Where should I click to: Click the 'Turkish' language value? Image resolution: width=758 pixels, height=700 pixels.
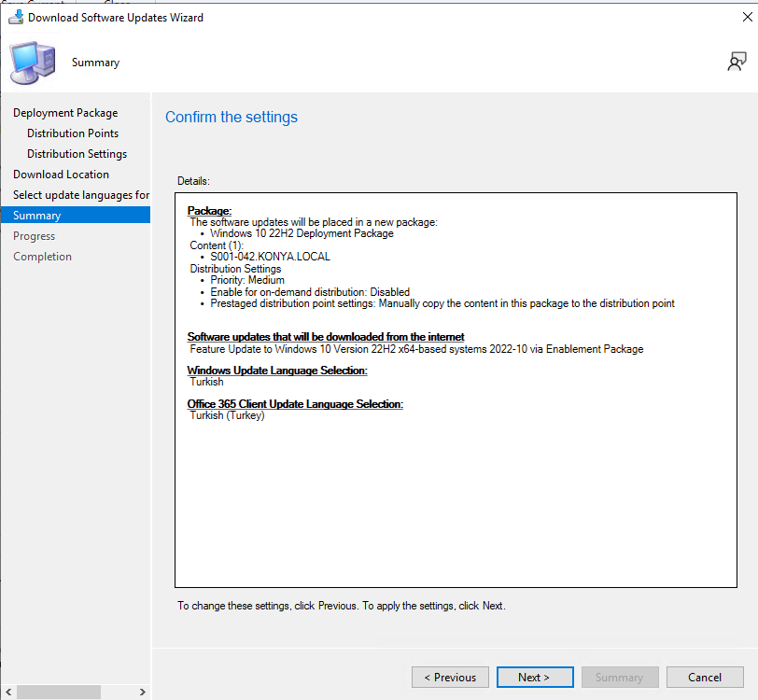(x=207, y=382)
